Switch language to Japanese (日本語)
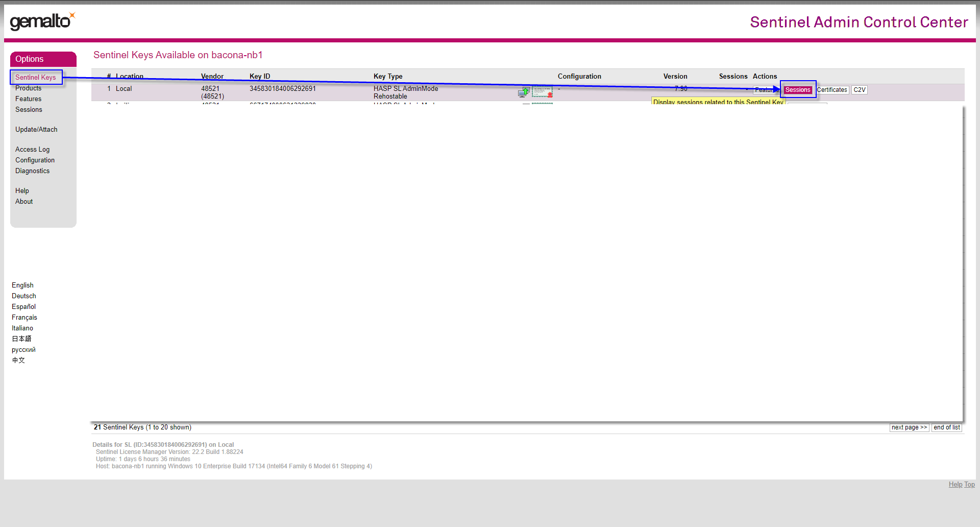This screenshot has width=980, height=527. point(21,339)
